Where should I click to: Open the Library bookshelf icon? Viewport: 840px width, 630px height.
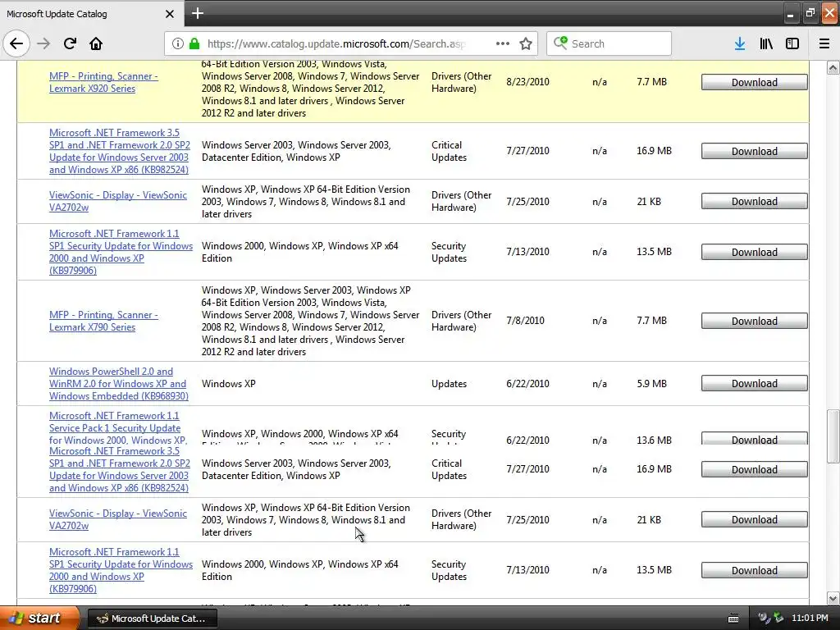(766, 43)
